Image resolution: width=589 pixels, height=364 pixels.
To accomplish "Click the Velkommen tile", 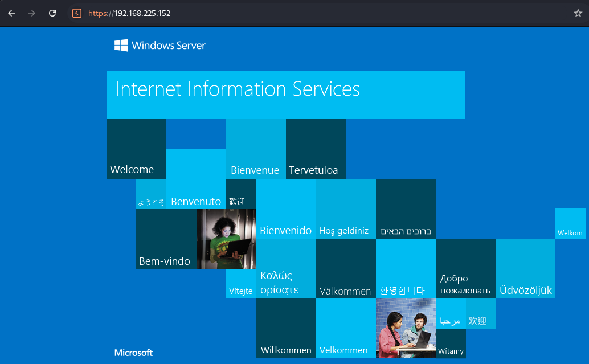I will (346, 328).
